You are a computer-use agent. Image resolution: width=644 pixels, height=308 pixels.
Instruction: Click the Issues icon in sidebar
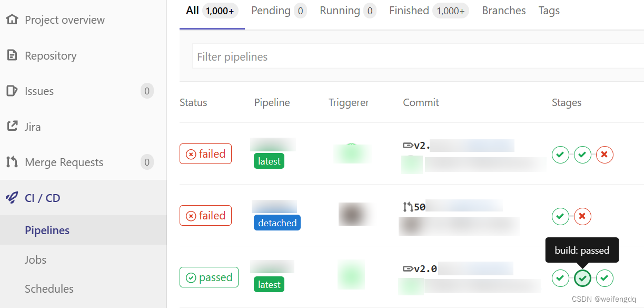pyautogui.click(x=12, y=91)
